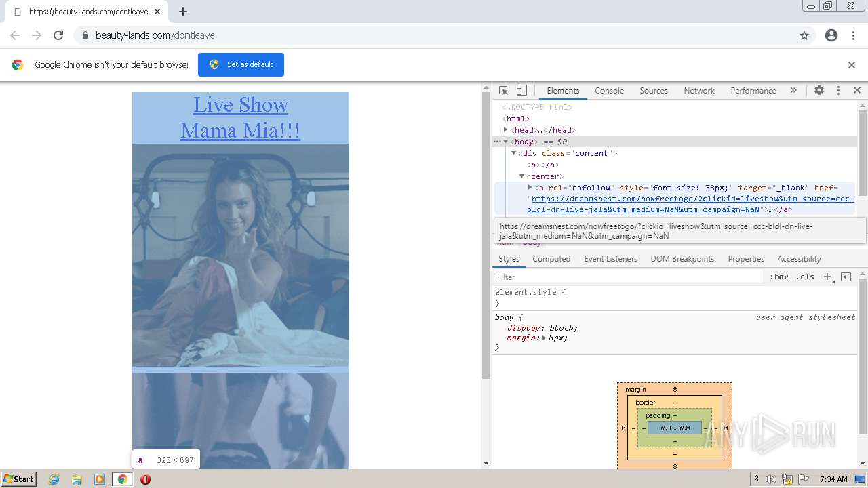
Task: Open Windows Media Player taskbar icon
Action: coord(100,479)
